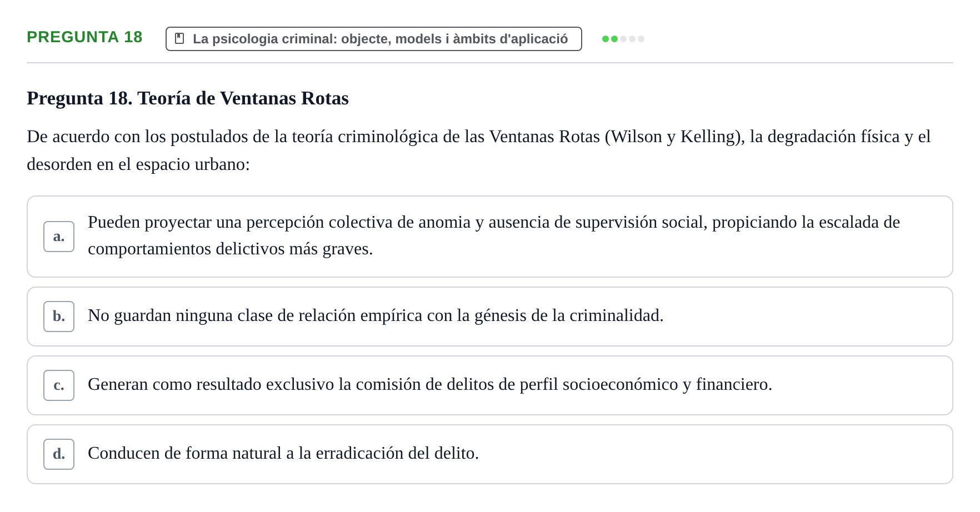Select answer letter b box
The width and height of the screenshot is (980, 512).
coord(59,317)
